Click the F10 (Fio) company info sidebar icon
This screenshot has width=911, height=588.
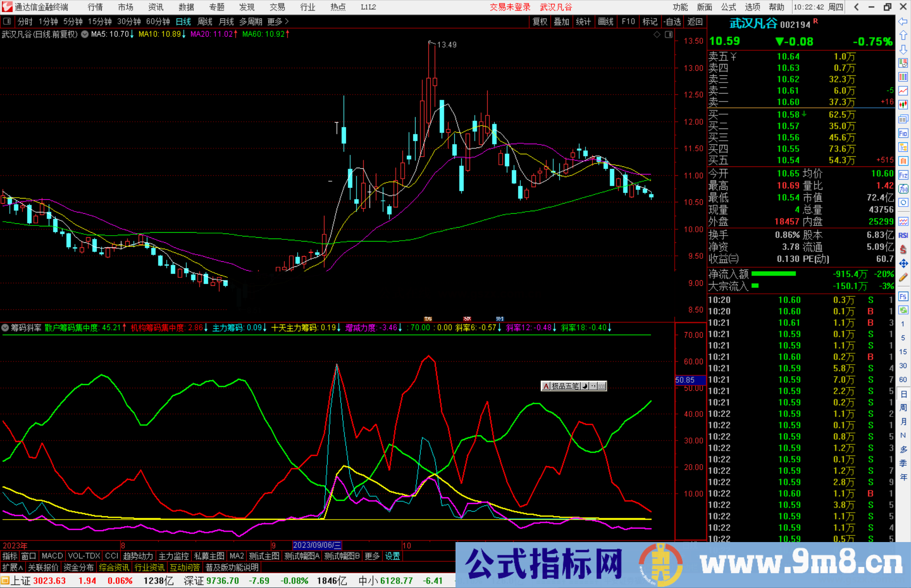903,133
